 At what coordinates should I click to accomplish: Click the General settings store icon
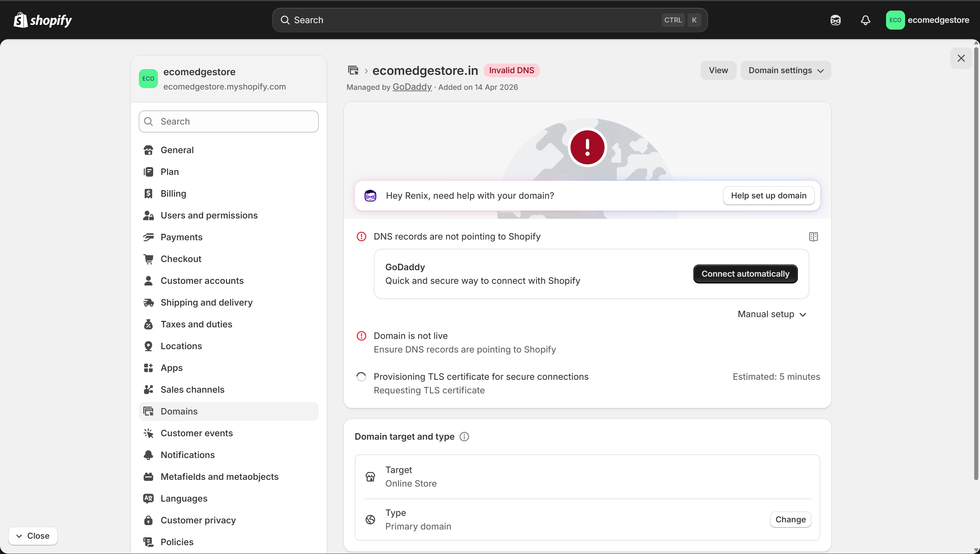pyautogui.click(x=148, y=150)
